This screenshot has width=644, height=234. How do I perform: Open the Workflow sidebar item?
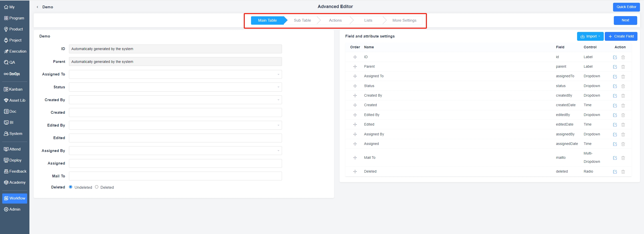point(15,198)
